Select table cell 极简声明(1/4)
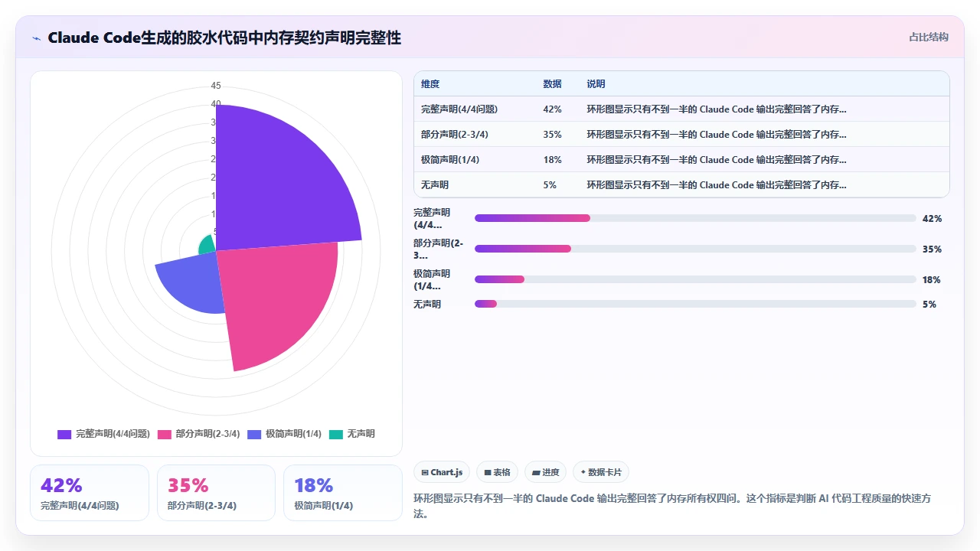This screenshot has height=551, width=980. (450, 160)
